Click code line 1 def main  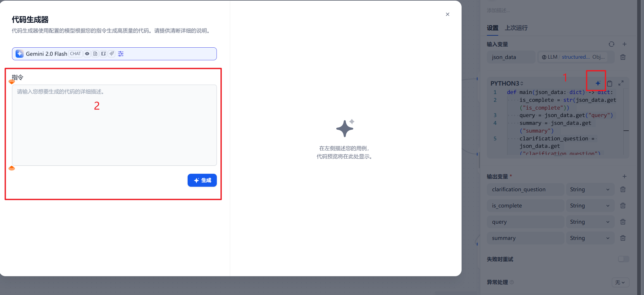[x=560, y=92]
